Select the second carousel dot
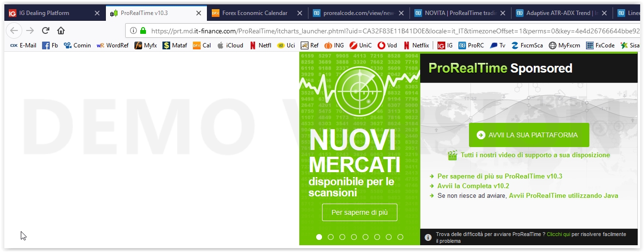 (x=331, y=237)
